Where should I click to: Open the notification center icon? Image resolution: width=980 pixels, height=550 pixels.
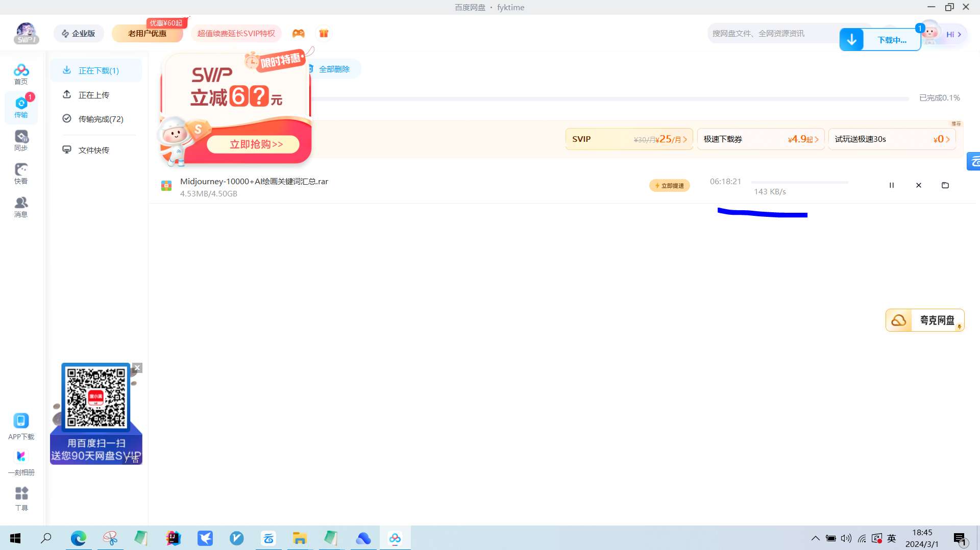click(960, 538)
